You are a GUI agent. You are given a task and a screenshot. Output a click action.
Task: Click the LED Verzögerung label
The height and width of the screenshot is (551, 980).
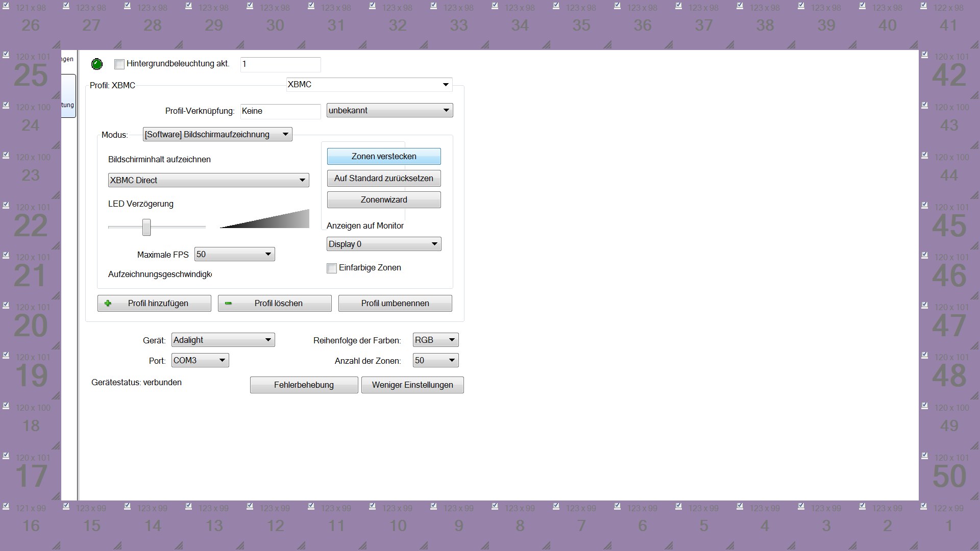141,204
